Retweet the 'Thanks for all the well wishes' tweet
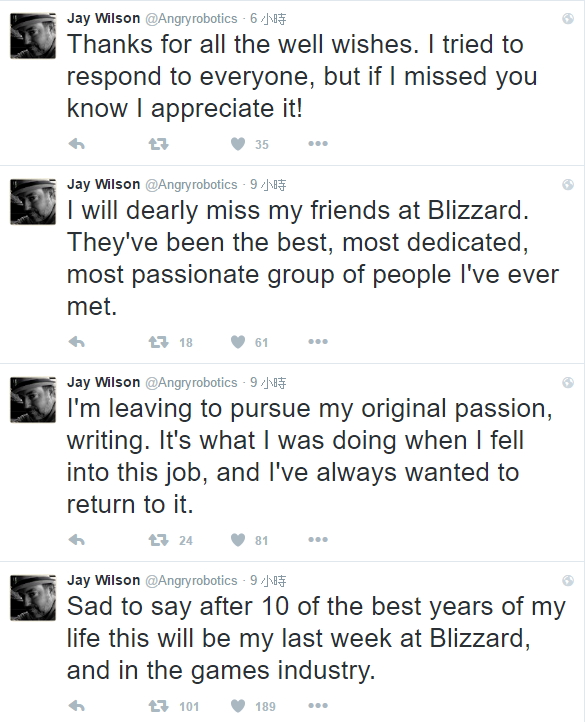The image size is (585, 722). 158,144
